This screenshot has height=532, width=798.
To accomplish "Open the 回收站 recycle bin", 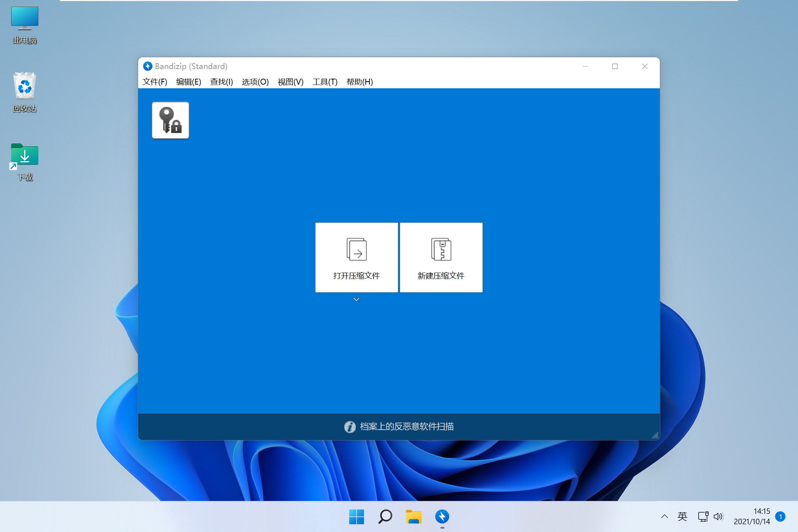I will pyautogui.click(x=24, y=87).
